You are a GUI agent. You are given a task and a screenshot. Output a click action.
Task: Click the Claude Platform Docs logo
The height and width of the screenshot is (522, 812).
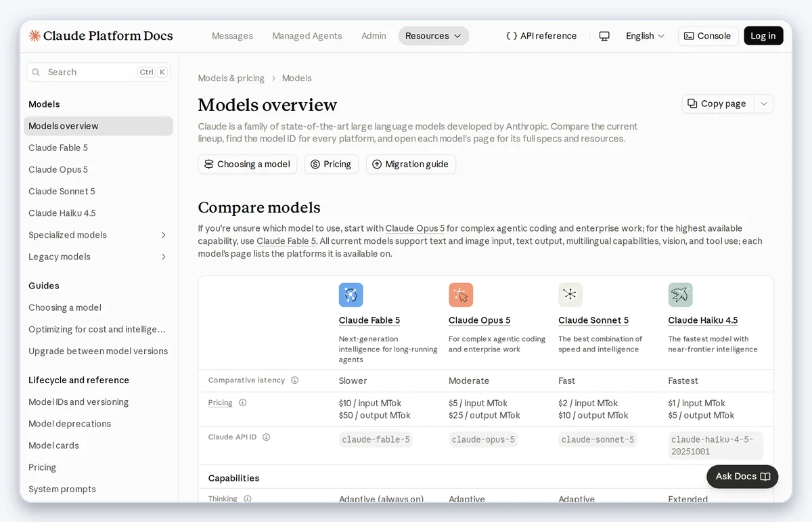click(x=101, y=36)
